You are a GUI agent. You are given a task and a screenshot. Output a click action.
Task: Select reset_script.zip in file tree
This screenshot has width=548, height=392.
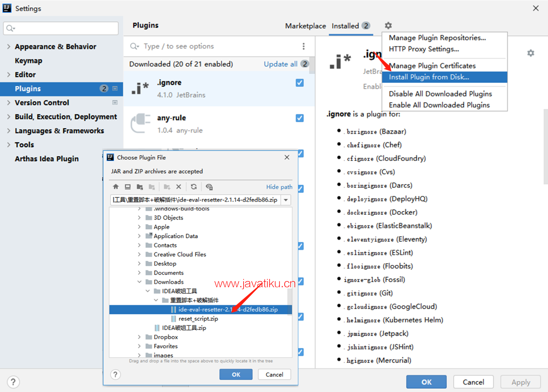(198, 319)
